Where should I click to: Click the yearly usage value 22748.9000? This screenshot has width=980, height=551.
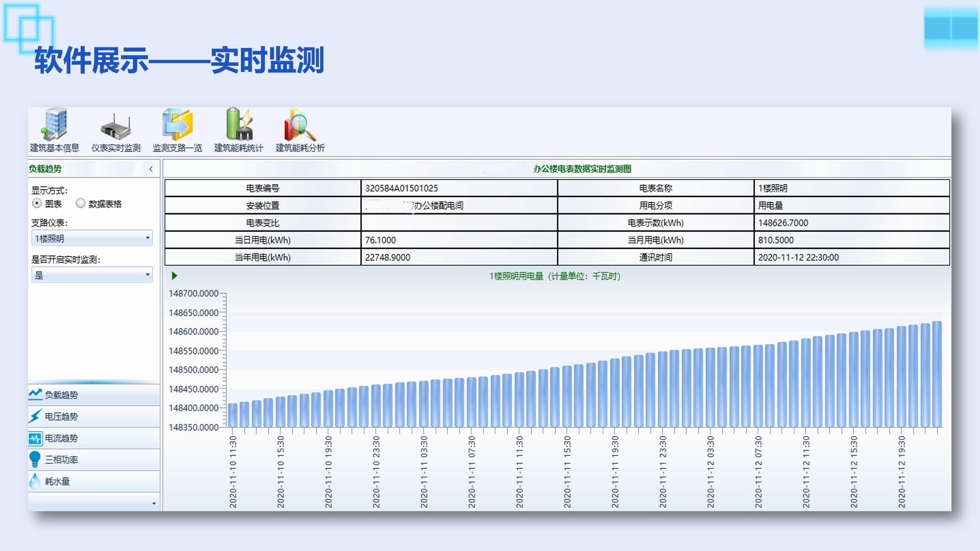[x=459, y=257]
